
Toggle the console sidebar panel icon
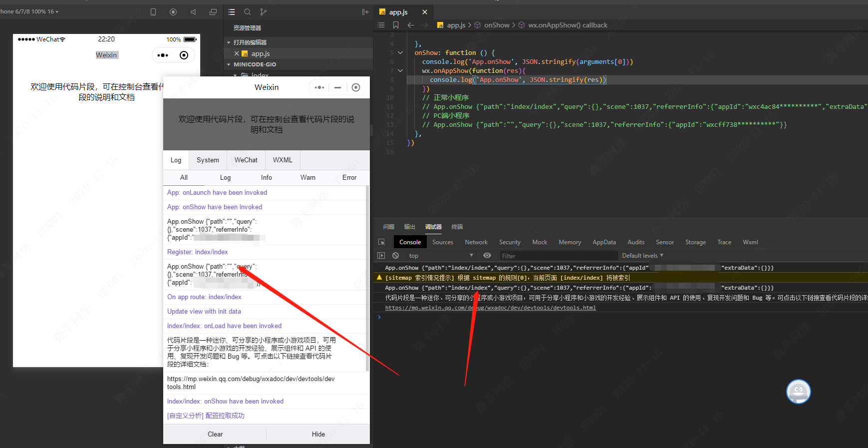click(x=381, y=256)
